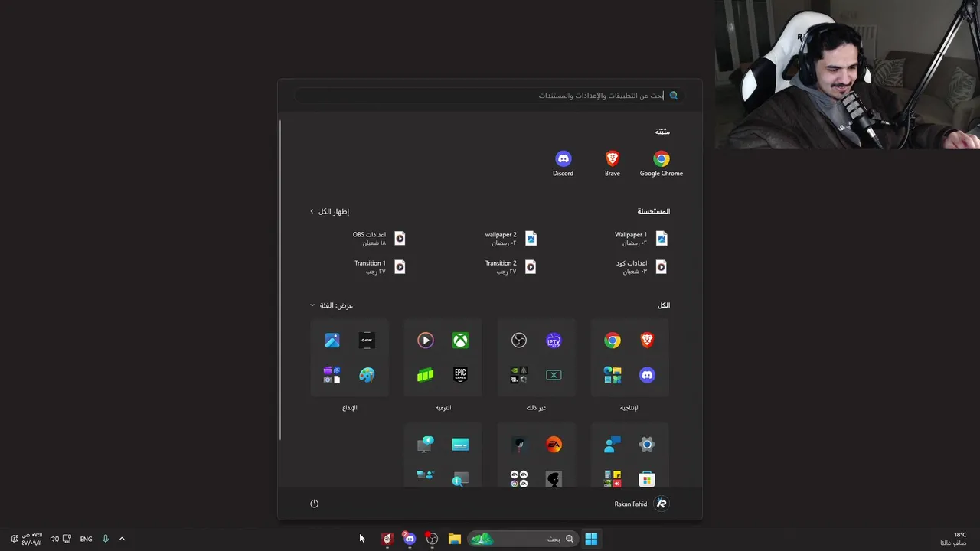980x551 pixels.
Task: Open Photos app in الإبداع group
Action: coord(332,341)
